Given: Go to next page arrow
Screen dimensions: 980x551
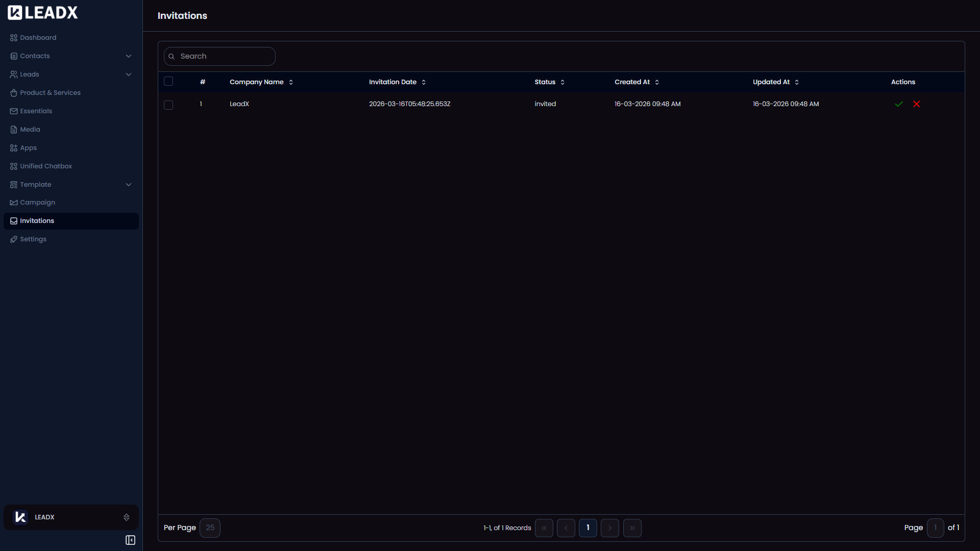Looking at the screenshot, I should click(x=610, y=528).
